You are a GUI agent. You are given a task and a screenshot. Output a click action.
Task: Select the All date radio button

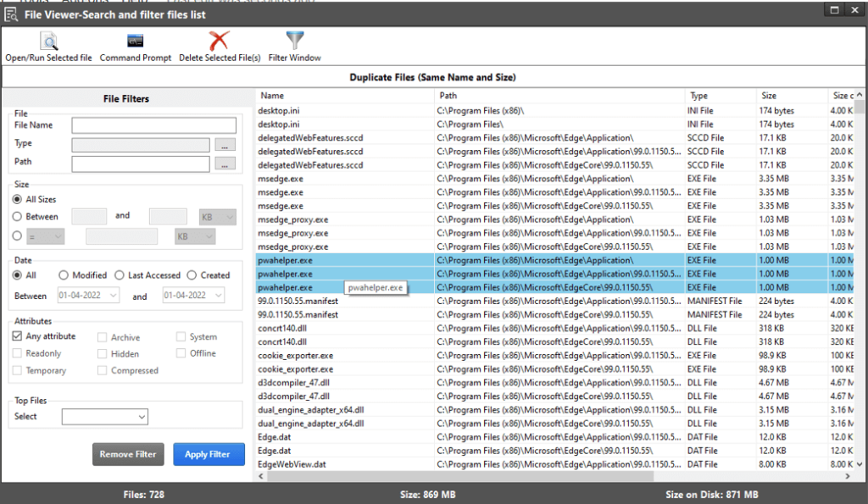point(17,275)
